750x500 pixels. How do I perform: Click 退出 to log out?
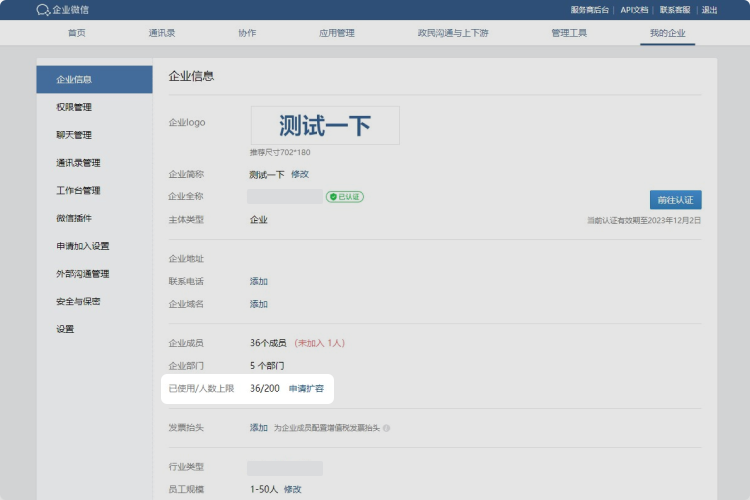709,10
